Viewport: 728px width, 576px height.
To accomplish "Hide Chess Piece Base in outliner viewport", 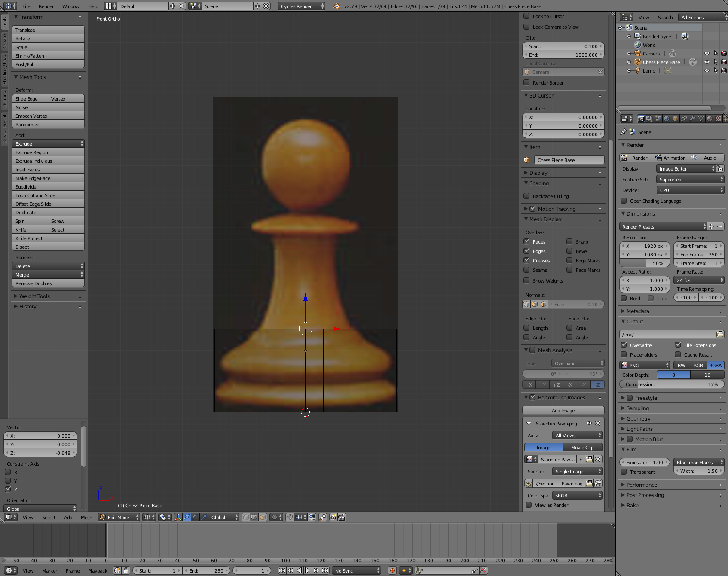I will click(707, 62).
